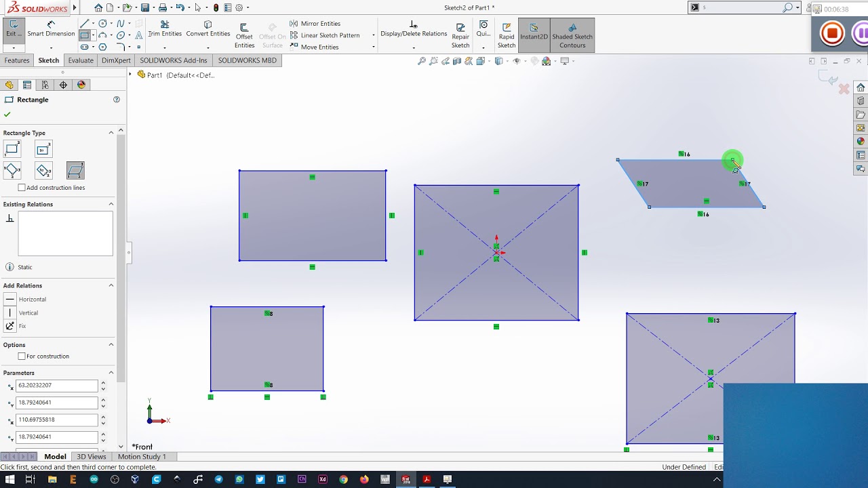The image size is (868, 488).
Task: Collapse the Options section
Action: [x=111, y=345]
